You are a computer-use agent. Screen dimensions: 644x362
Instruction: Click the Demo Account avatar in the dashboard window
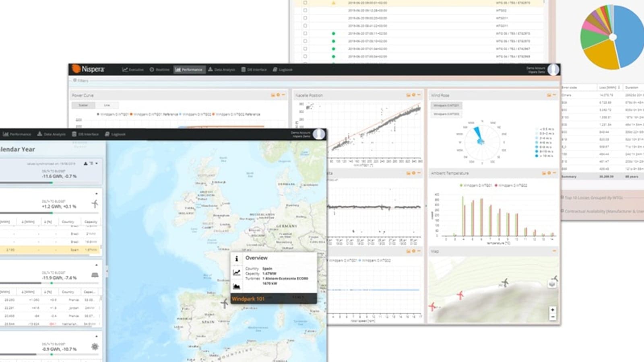[x=553, y=69]
